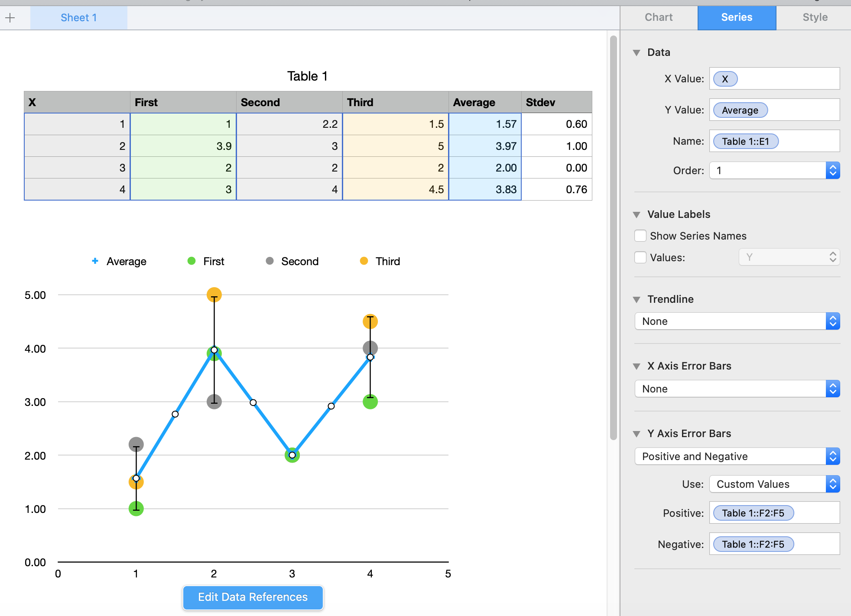
Task: Enable Show Series Names checkbox
Action: [640, 236]
